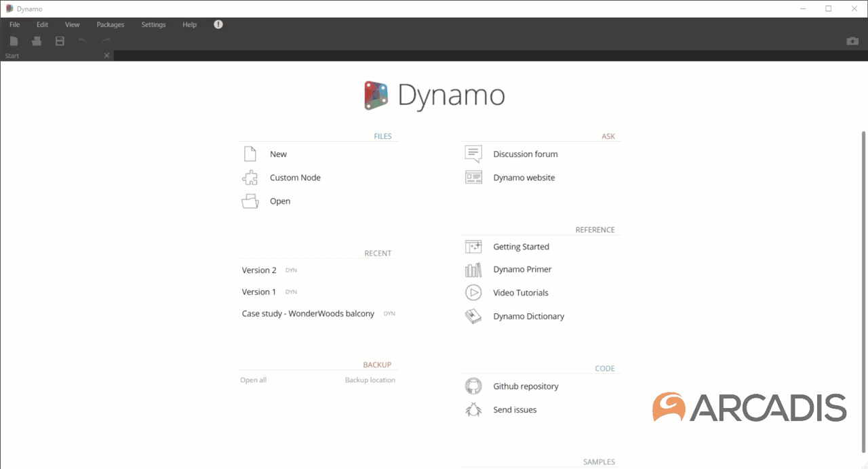This screenshot has height=469, width=868.
Task: Close the Start tab
Action: click(x=106, y=55)
